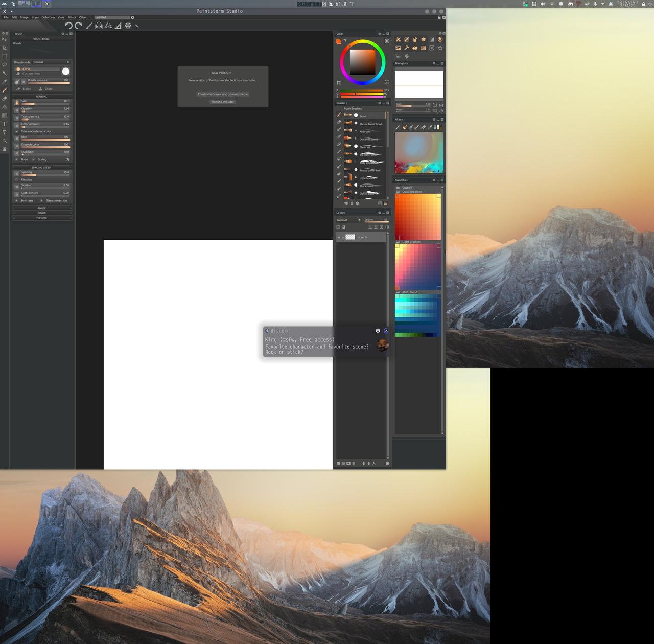
Task: Open the palette panel icon
Action: click(415, 48)
